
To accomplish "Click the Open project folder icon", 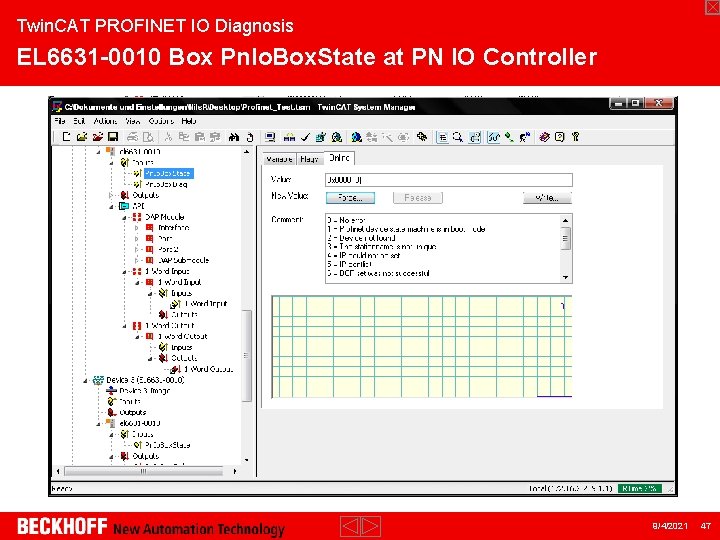I will coord(82,137).
